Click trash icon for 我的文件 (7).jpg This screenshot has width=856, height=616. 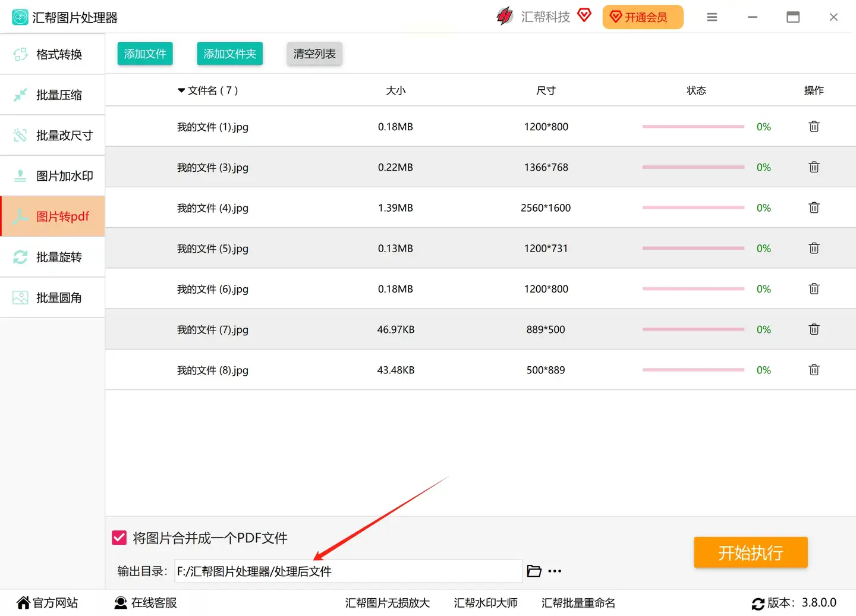pyautogui.click(x=814, y=329)
